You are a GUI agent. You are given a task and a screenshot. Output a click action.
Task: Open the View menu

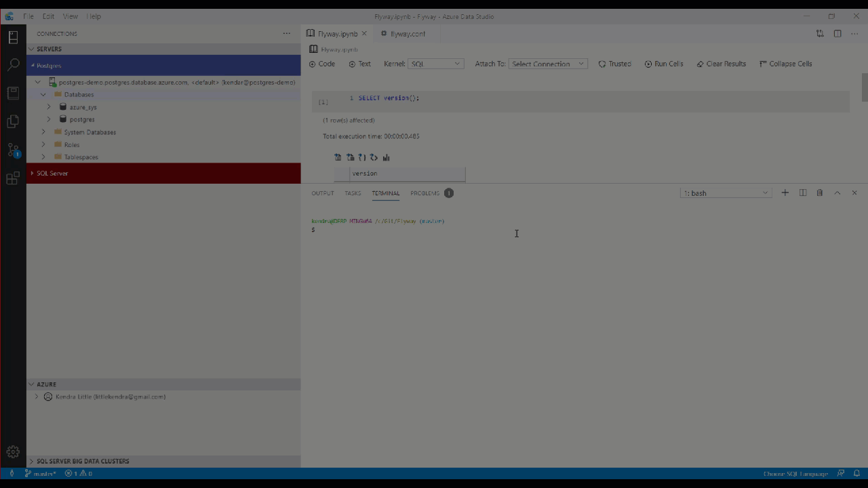(70, 16)
